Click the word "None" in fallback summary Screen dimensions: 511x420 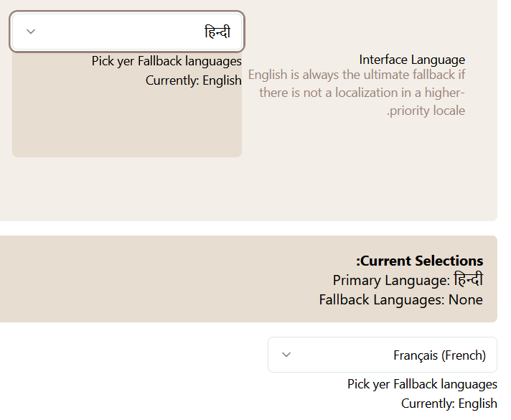(465, 299)
